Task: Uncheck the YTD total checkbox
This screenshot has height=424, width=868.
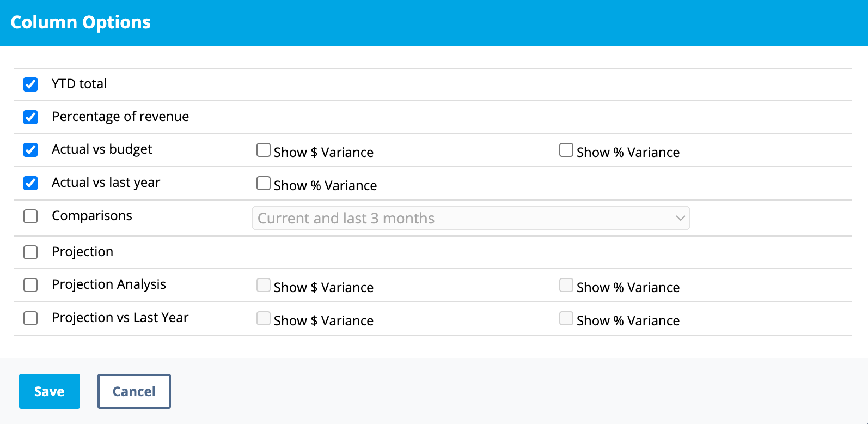Action: (30, 84)
